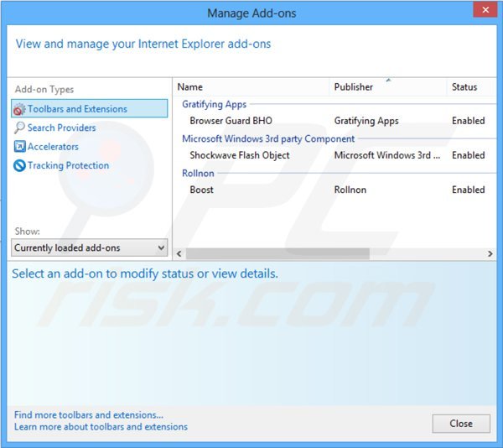Click the Search Providers magnifier icon
This screenshot has height=448, width=503.
pos(19,128)
